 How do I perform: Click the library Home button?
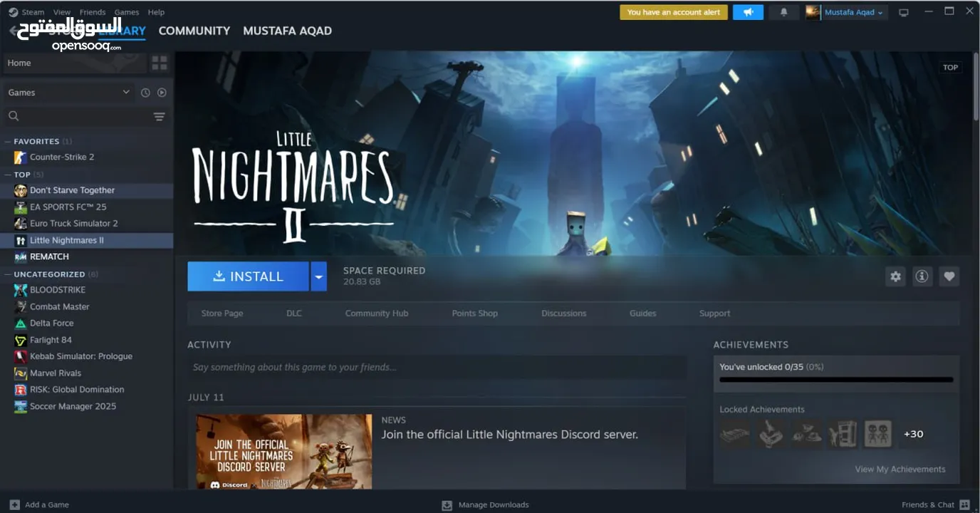point(75,63)
